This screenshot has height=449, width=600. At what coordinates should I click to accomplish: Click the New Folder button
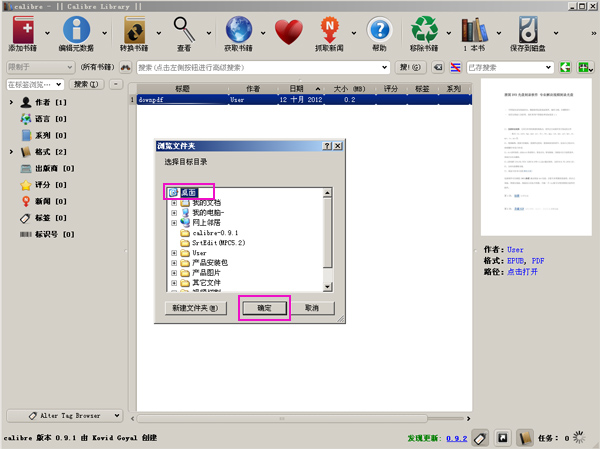pos(196,308)
